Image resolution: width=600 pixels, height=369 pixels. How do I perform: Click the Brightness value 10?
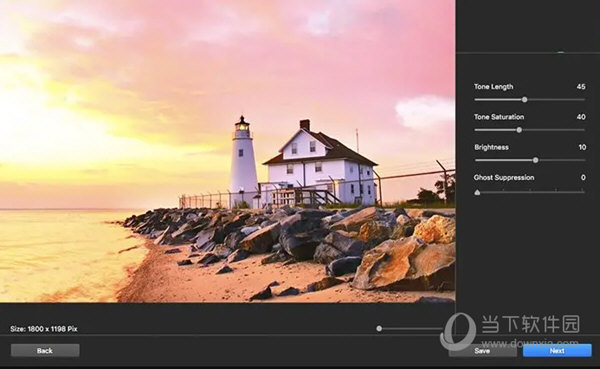(x=582, y=147)
